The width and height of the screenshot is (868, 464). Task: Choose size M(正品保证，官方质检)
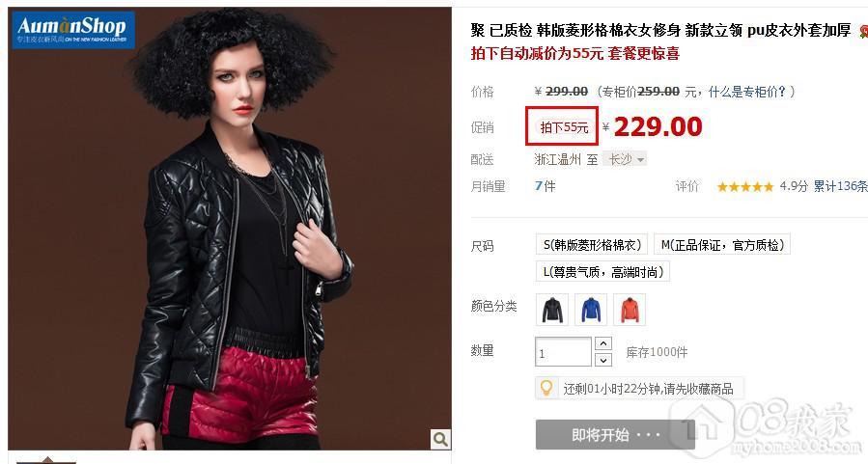(x=722, y=244)
